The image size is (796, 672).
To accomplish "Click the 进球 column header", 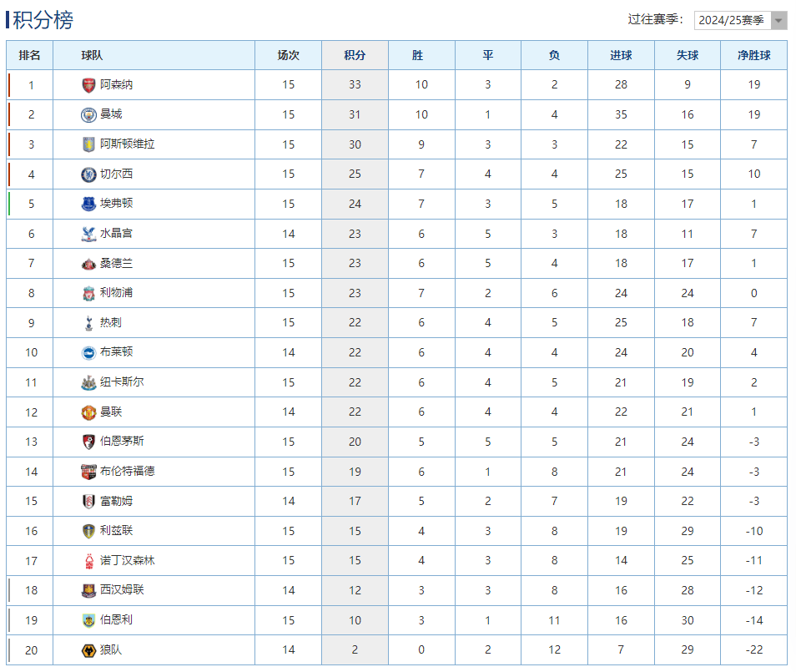I will [x=621, y=55].
